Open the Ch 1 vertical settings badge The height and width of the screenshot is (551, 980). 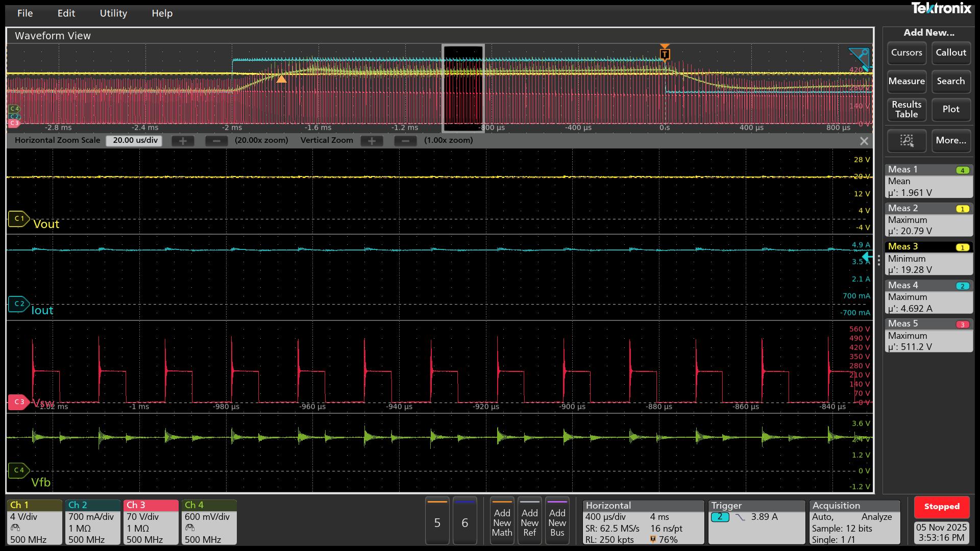(34, 521)
